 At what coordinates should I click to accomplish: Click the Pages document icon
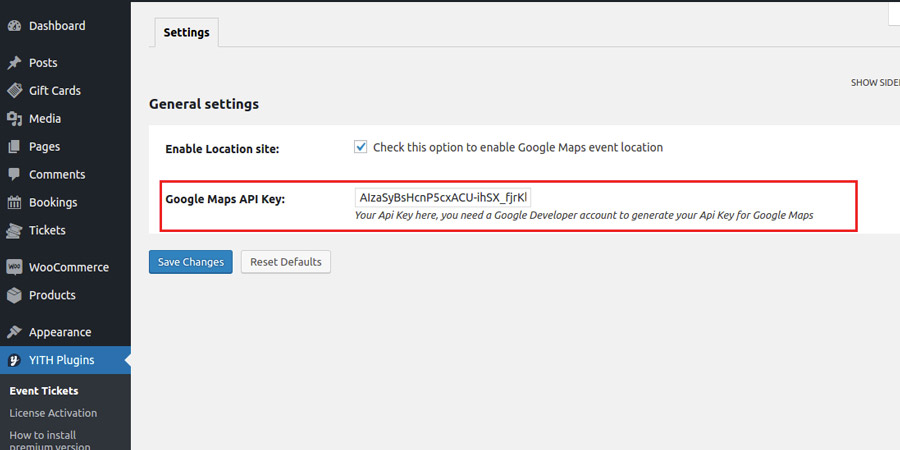(x=14, y=147)
